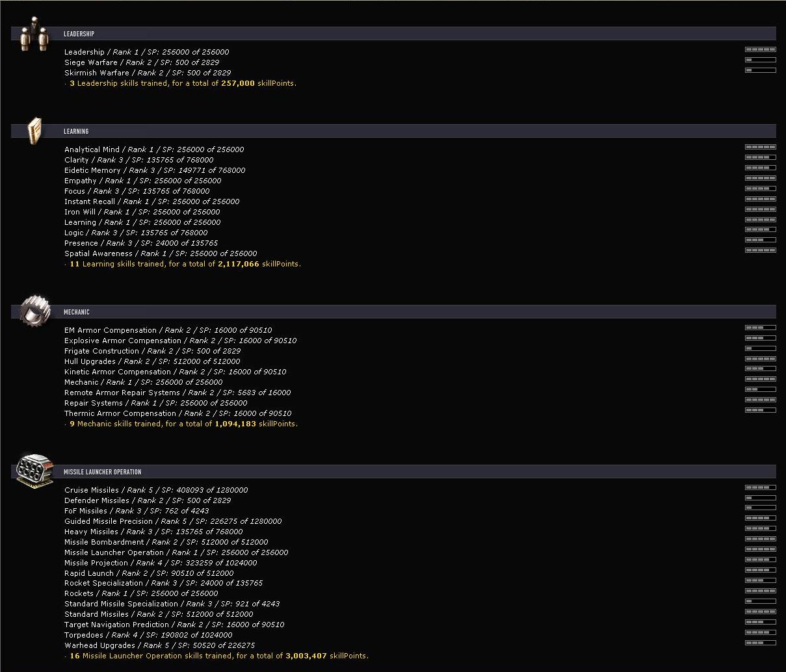Select the Siege Warfare skill entry
Screen dimensions: 786x672
142,62
